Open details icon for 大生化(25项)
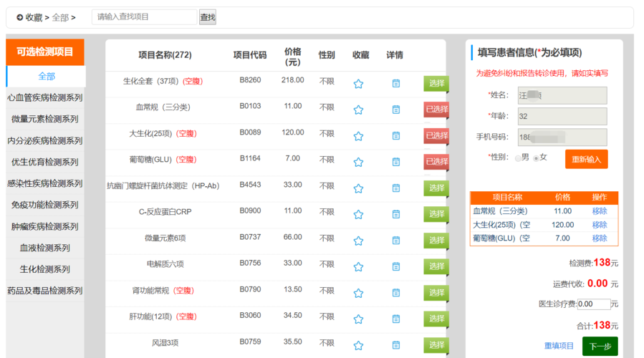Image resolution: width=644 pixels, height=358 pixels. click(396, 135)
